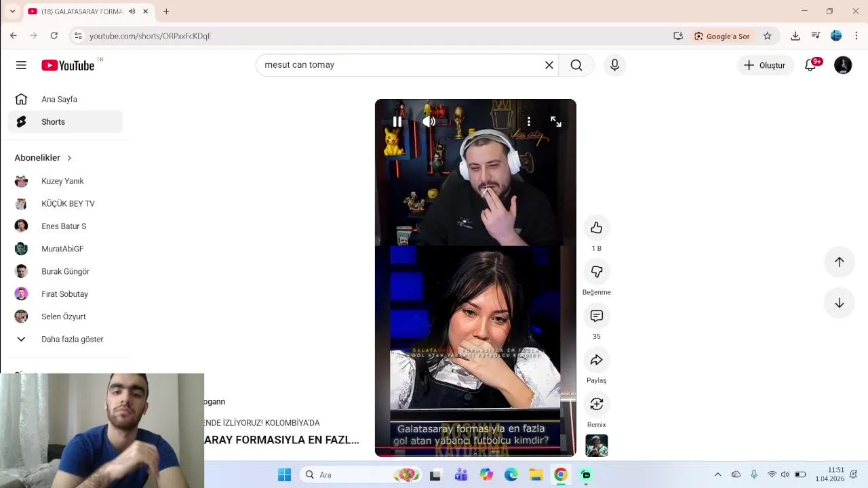Open File Explorer from the taskbar

(x=536, y=475)
